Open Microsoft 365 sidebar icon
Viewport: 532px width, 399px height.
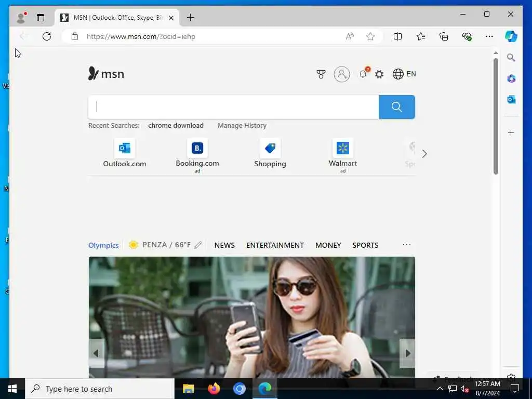[511, 79]
